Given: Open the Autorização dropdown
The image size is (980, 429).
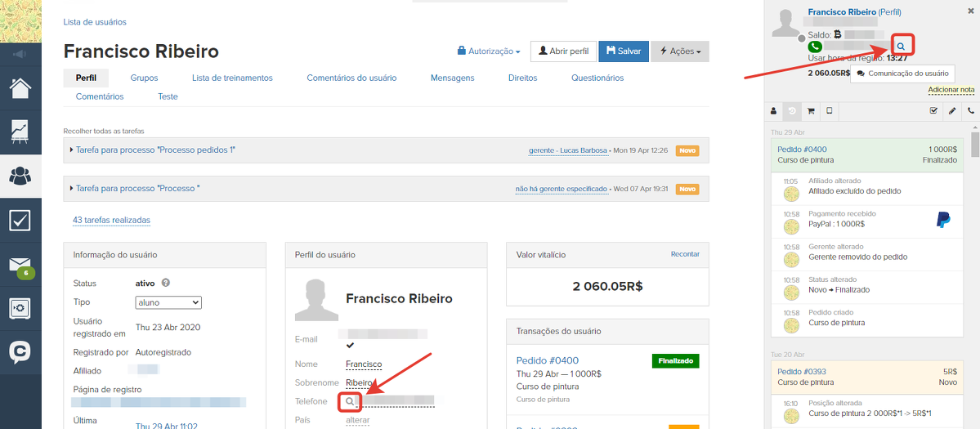Looking at the screenshot, I should (489, 51).
